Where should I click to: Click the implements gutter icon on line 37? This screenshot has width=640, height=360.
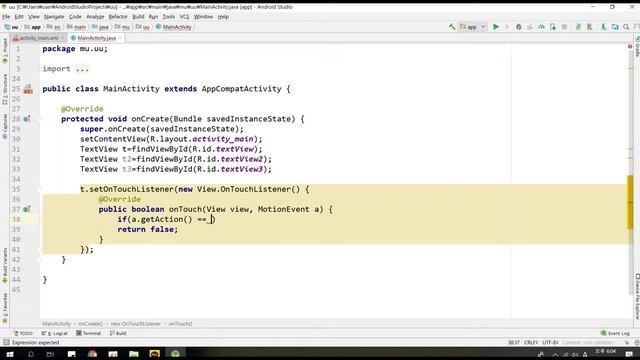pyautogui.click(x=27, y=209)
